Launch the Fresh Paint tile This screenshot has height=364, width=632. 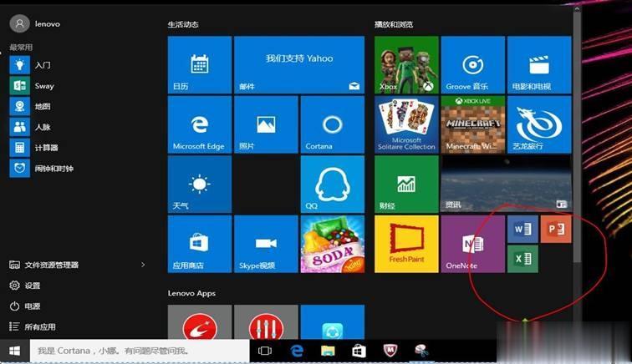(x=406, y=244)
